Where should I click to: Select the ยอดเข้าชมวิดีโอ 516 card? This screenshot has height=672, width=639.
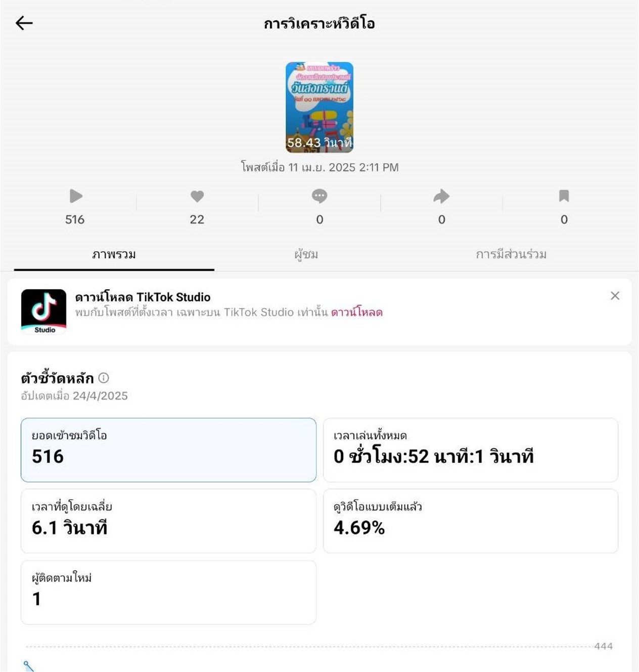(168, 450)
